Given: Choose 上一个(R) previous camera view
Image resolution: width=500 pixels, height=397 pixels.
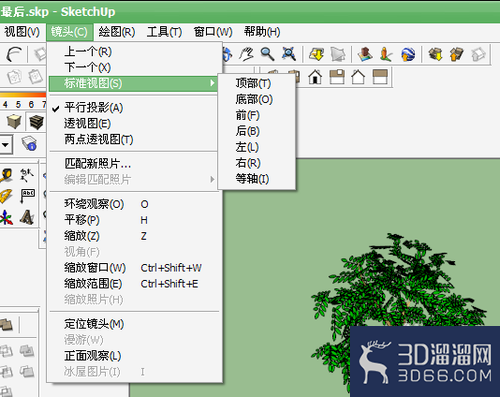Looking at the screenshot, I should point(133,52).
